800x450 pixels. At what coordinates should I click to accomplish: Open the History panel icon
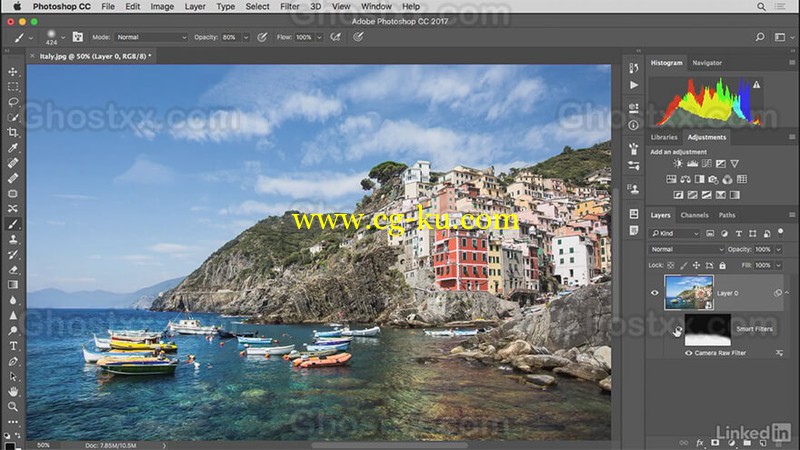pyautogui.click(x=634, y=68)
